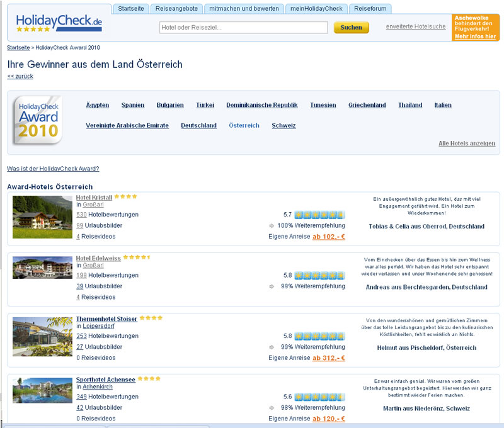Viewport: 504px width, 428px height.
Task: Select the Ägypten country link
Action: pyautogui.click(x=98, y=105)
